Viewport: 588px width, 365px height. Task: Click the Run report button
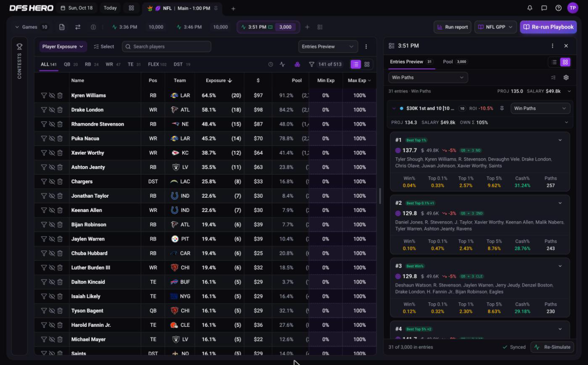452,27
